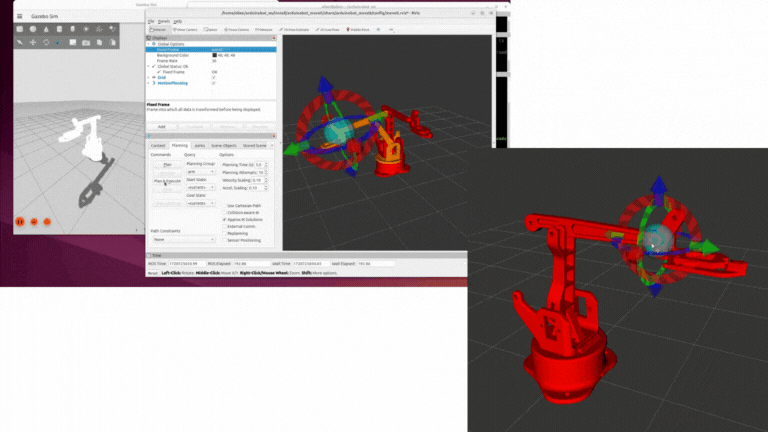Open the Planning Group dropdown
The height and width of the screenshot is (432, 768).
point(200,171)
